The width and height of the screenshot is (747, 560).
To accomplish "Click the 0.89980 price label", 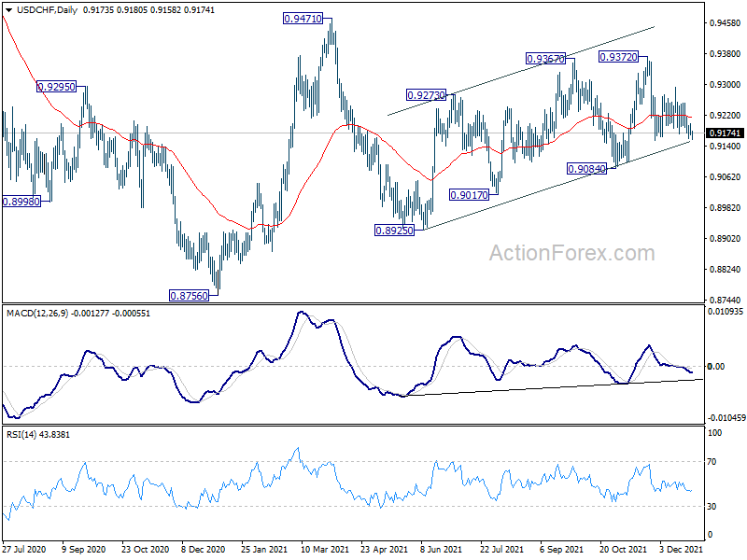I will [21, 202].
